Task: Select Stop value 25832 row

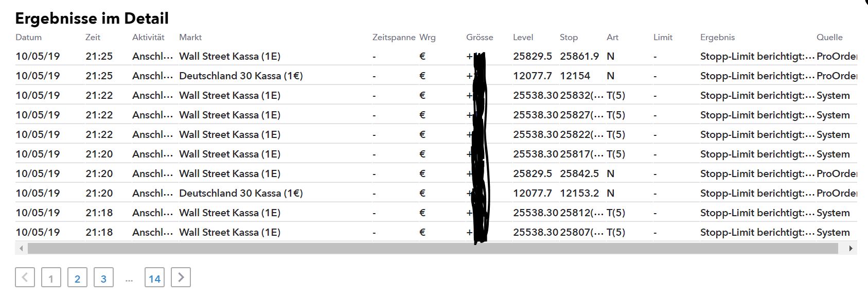Action: click(x=581, y=95)
